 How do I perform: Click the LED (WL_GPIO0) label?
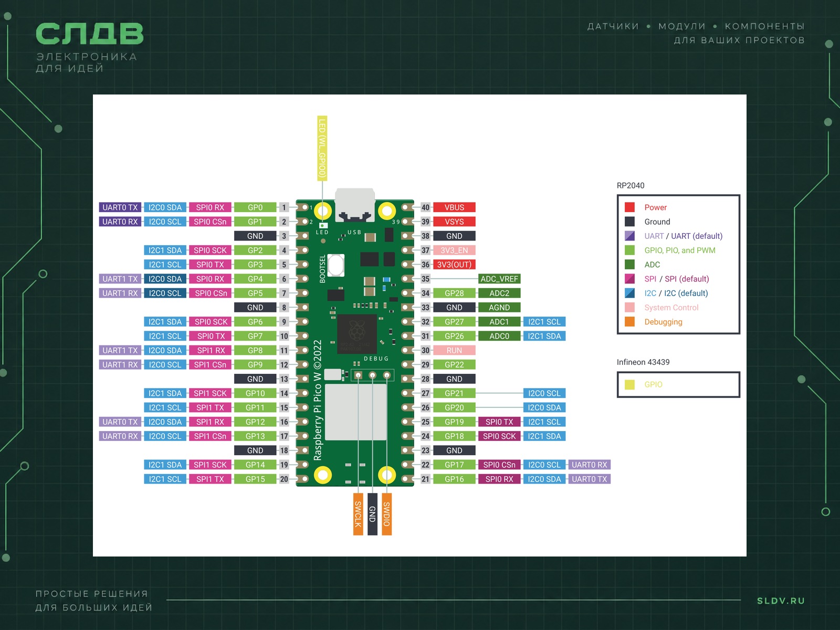(322, 149)
